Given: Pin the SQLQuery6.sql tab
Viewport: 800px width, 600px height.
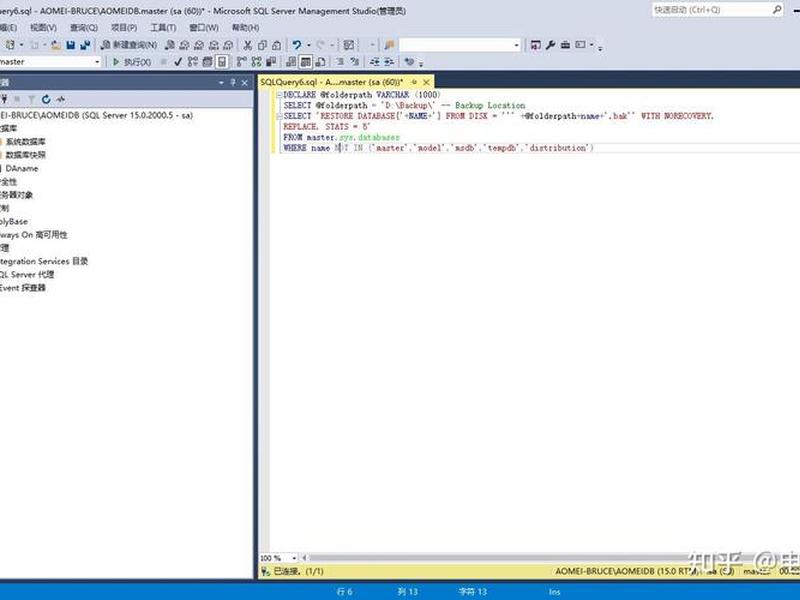Looking at the screenshot, I should [x=414, y=82].
